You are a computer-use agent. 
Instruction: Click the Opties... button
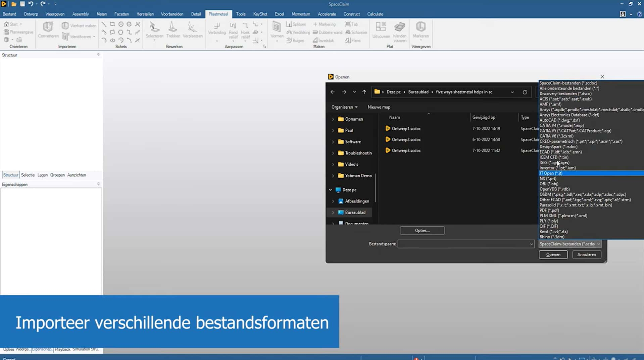pyautogui.click(x=422, y=230)
